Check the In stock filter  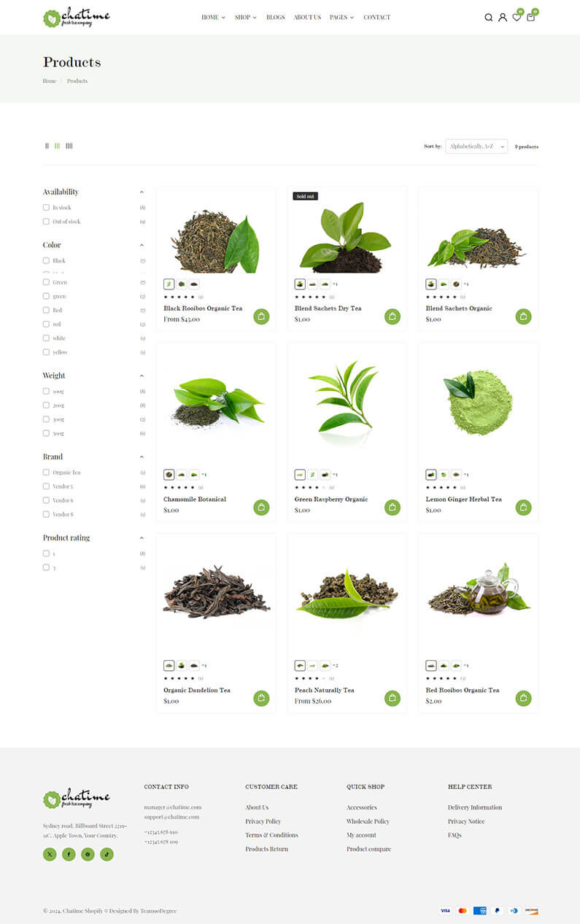point(46,208)
